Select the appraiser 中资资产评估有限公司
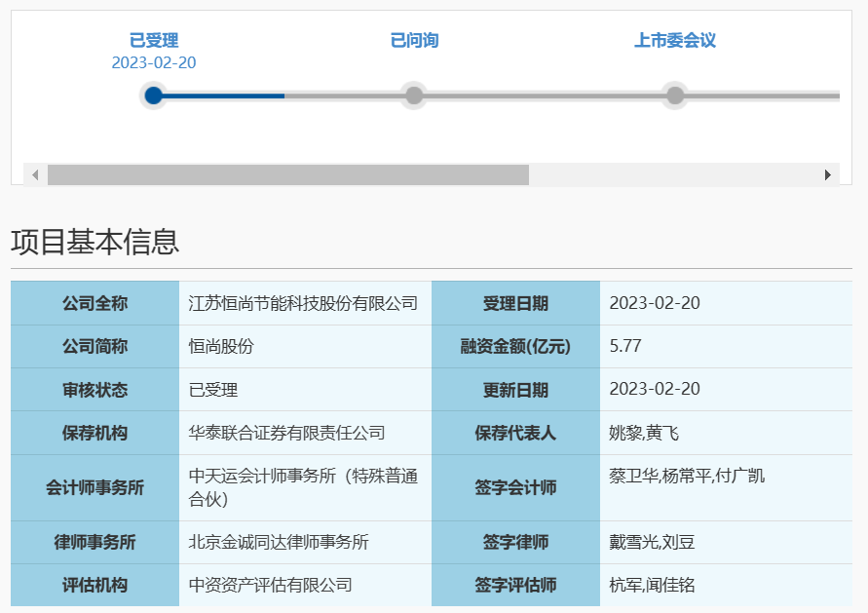Viewport: 868px width, 613px height. pyautogui.click(x=270, y=586)
